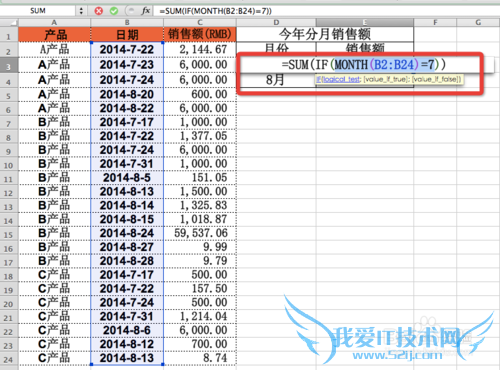Click the 销售额(RMB) header cell
Viewport: 500px width, 370px height.
coord(200,35)
